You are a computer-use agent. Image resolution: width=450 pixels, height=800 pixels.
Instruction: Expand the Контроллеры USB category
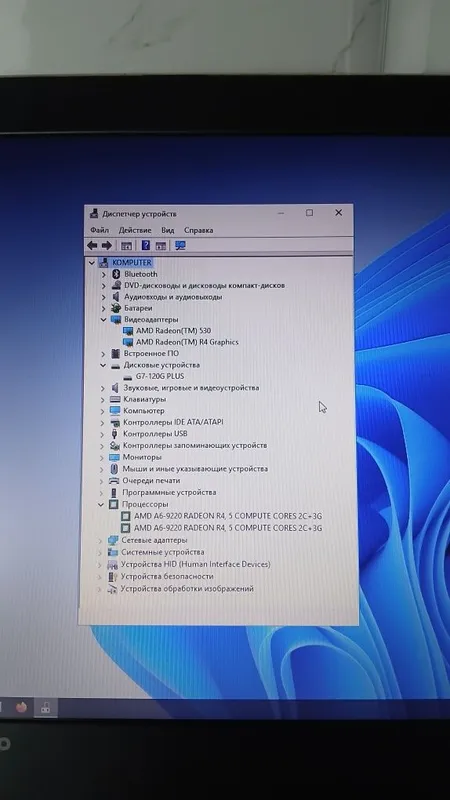[102, 434]
